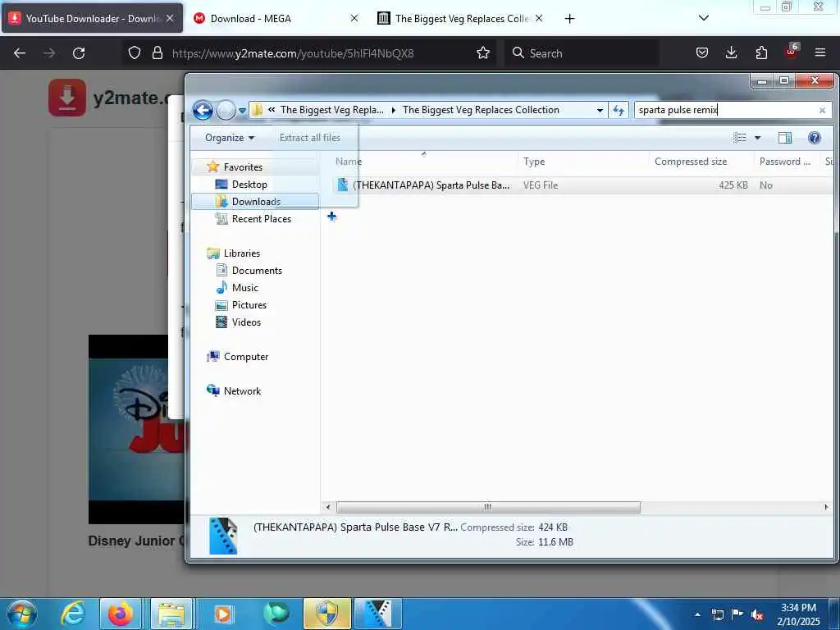Select Desktop in the navigation pane
Viewport: 840px width, 630px height.
point(249,185)
